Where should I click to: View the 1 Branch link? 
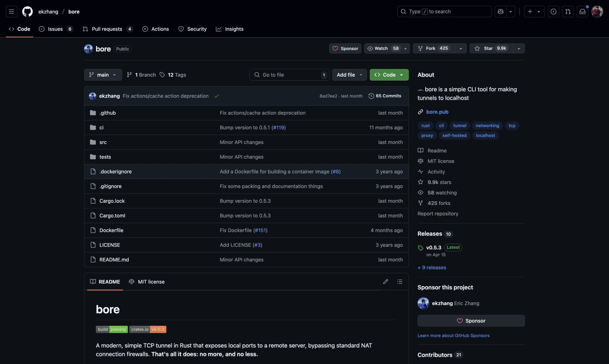click(x=141, y=75)
